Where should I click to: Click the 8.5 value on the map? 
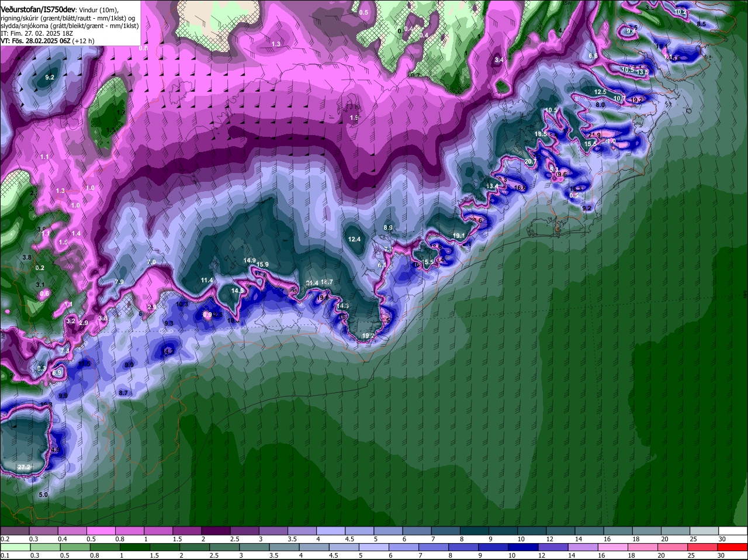click(702, 24)
